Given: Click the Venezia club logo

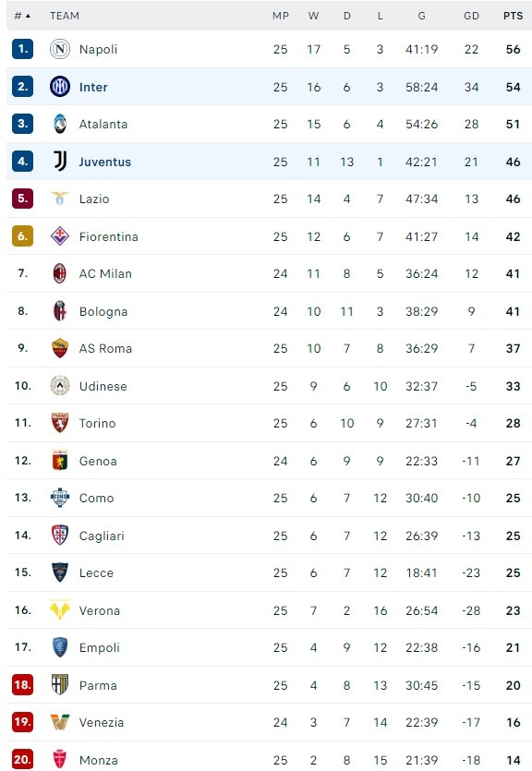Looking at the screenshot, I should [x=61, y=722].
